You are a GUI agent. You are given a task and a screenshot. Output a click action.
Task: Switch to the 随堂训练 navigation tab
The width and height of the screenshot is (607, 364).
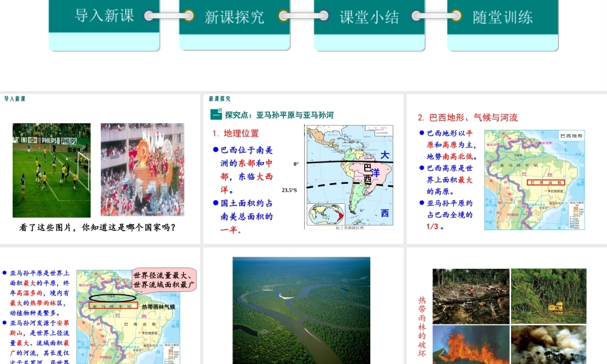(x=503, y=25)
